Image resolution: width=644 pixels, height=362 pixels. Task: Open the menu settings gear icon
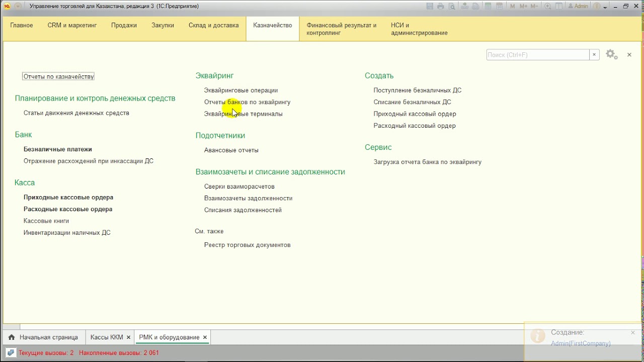[612, 55]
